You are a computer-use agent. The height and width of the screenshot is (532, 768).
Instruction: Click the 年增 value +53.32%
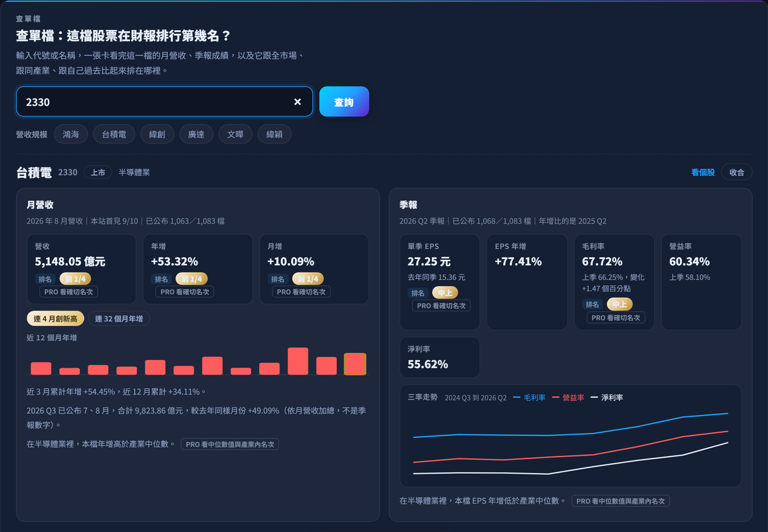(174, 262)
